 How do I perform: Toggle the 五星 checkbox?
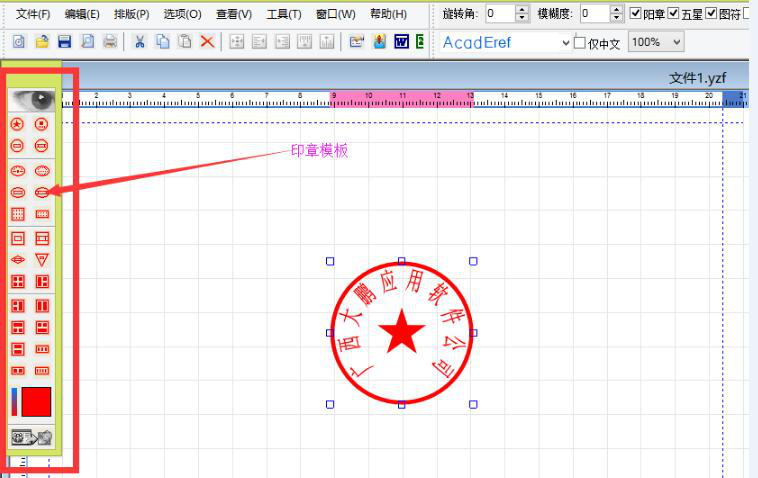(x=673, y=13)
